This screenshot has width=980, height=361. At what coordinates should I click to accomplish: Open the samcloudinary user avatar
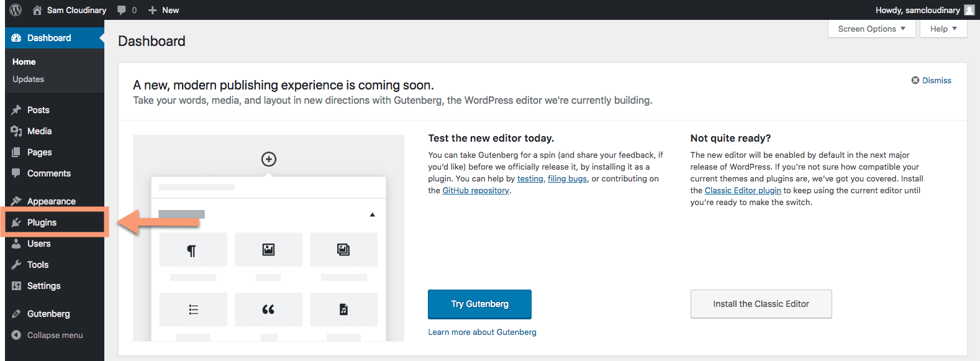point(969,10)
